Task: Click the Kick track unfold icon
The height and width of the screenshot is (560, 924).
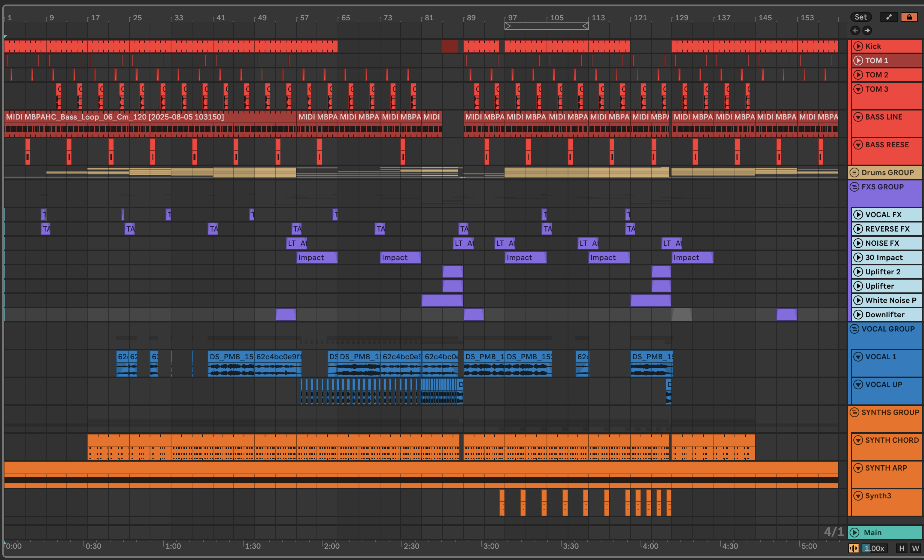Action: [858, 46]
